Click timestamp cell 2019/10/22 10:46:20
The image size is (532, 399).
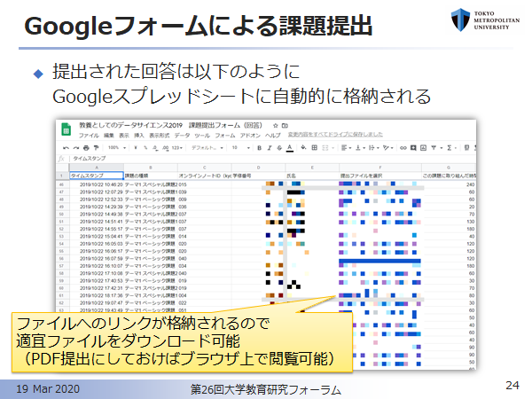(97, 184)
